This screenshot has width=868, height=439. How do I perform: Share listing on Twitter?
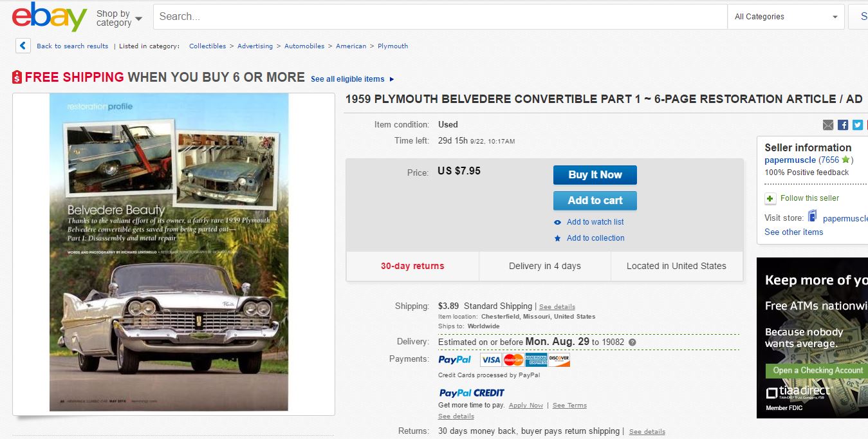(x=857, y=125)
